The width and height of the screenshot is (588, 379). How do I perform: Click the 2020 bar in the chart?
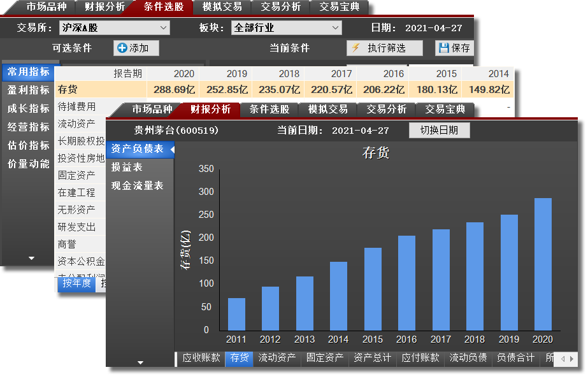(543, 264)
